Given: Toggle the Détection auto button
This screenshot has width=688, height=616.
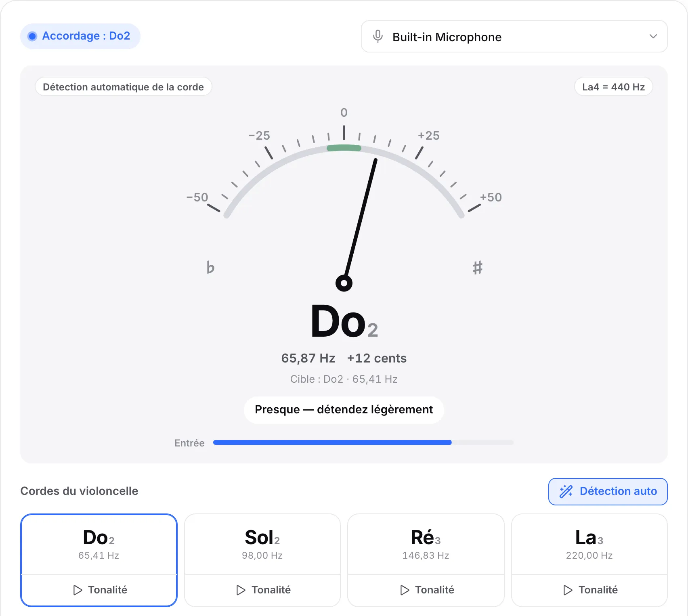Looking at the screenshot, I should tap(608, 491).
